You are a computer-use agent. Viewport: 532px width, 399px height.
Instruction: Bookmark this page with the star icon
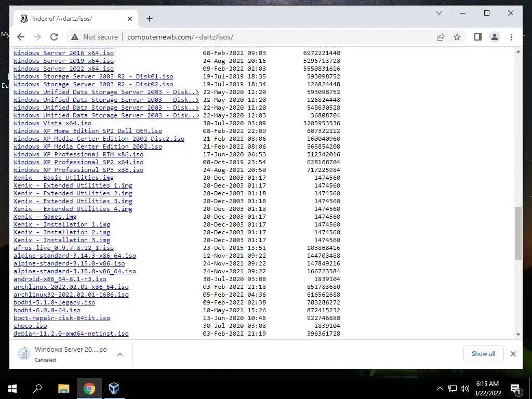[x=457, y=37]
